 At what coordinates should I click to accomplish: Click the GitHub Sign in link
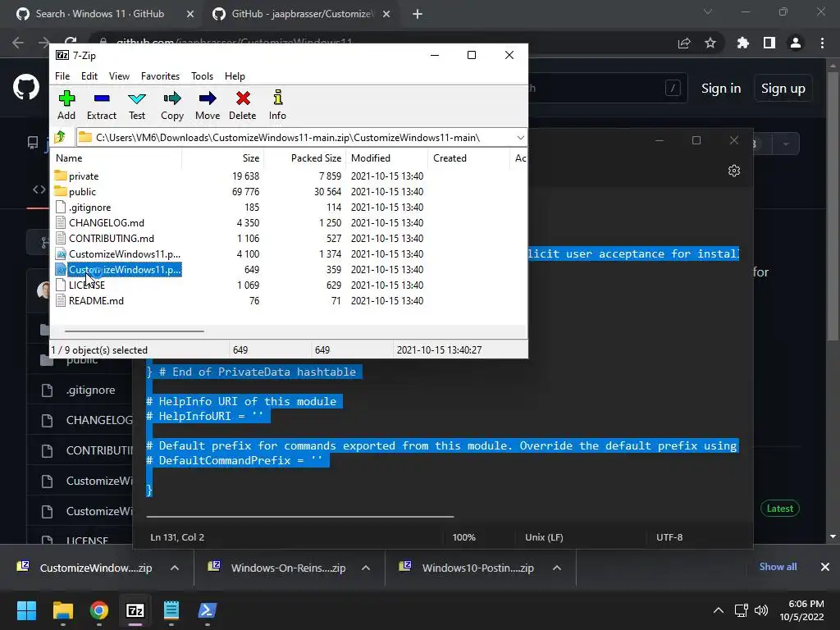tap(721, 89)
